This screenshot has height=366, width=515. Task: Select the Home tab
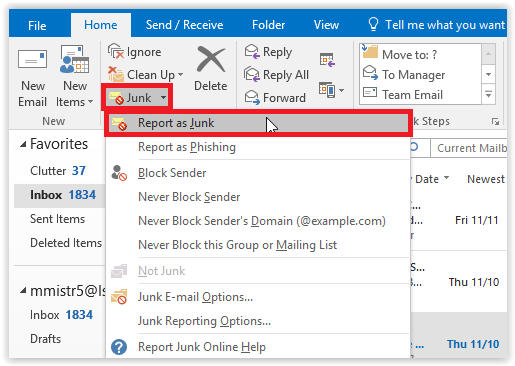click(101, 25)
